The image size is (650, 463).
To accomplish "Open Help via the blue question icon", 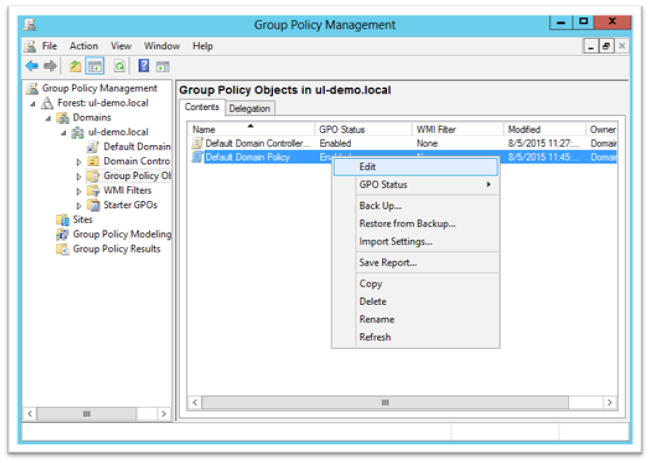I will click(x=144, y=66).
